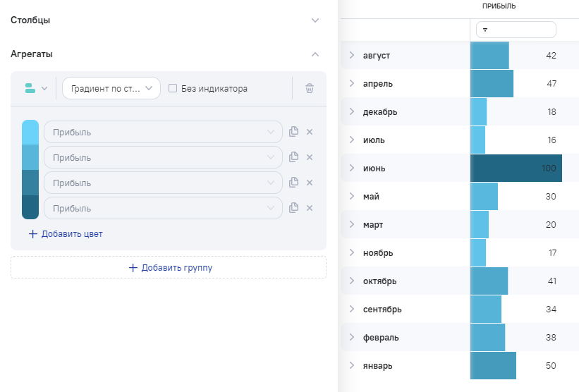Collapse the Агрегаты section

[x=315, y=54]
